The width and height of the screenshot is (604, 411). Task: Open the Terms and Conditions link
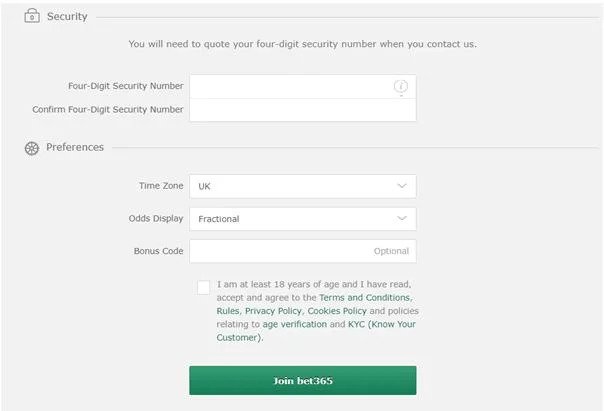pyautogui.click(x=364, y=298)
